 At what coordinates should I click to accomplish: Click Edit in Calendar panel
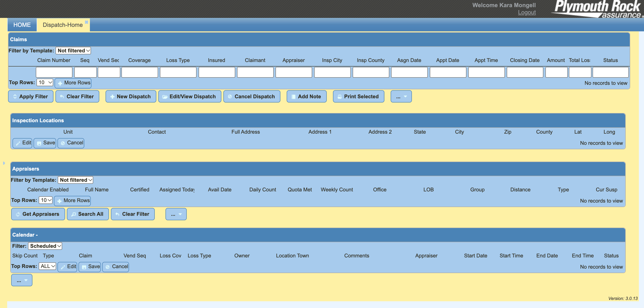pos(67,267)
